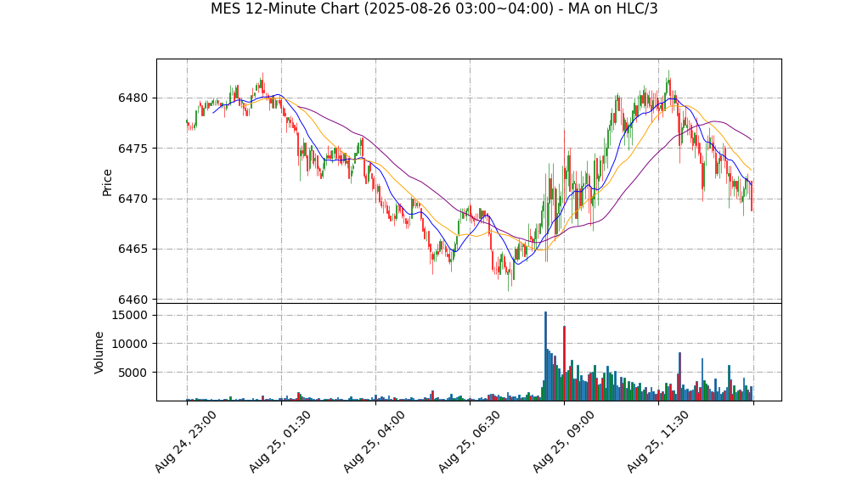Image resolution: width=868 pixels, height=488 pixels.
Task: Click the 6480 price tick label
Action: click(132, 98)
